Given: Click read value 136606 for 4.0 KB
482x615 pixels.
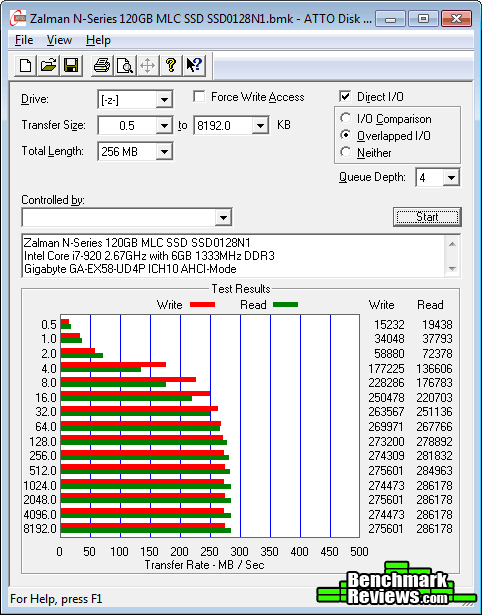Looking at the screenshot, I should [x=435, y=368].
